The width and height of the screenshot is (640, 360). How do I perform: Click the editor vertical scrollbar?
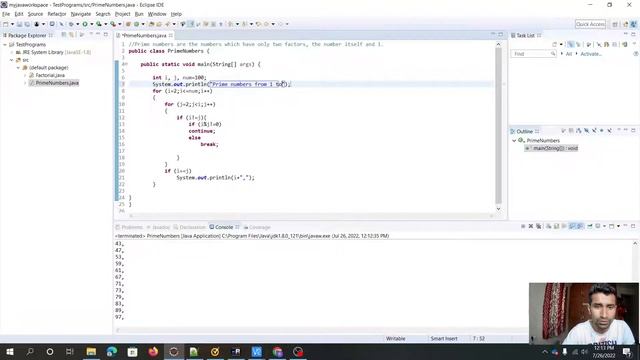[x=498, y=127]
